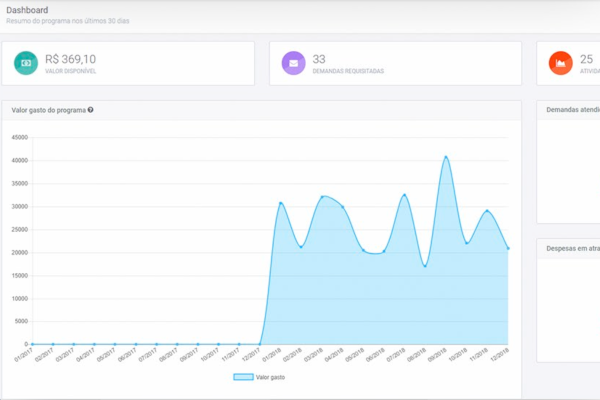This screenshot has height=400, width=600.
Task: Click the last data point at 12/2018
Action: [508, 248]
